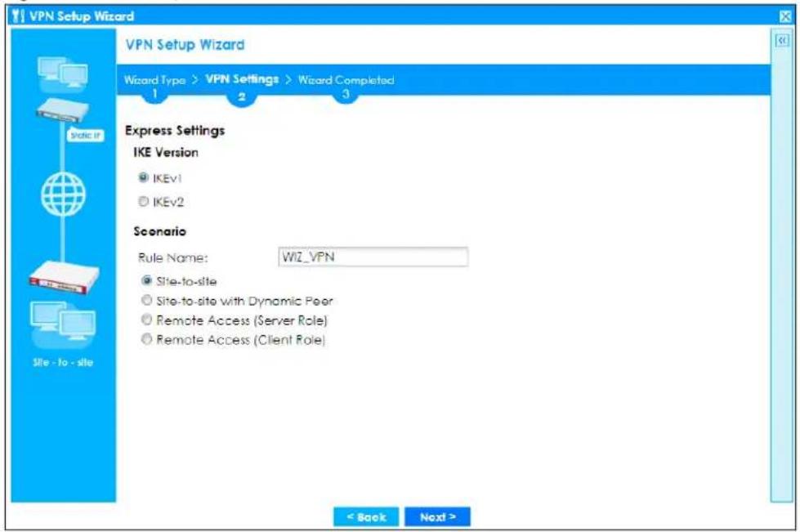This screenshot has width=800, height=532.
Task: Select the IKEv2 radio button
Action: click(143, 202)
